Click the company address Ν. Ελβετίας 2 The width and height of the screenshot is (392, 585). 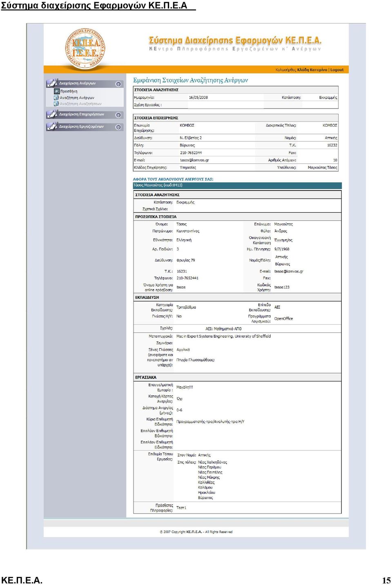[x=191, y=138]
